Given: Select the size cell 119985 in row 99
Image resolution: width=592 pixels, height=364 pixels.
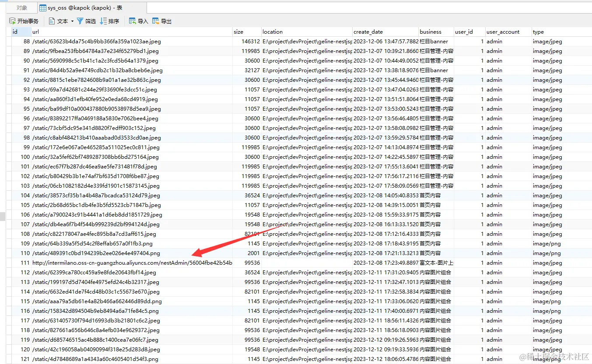Looking at the screenshot, I should click(x=247, y=147).
